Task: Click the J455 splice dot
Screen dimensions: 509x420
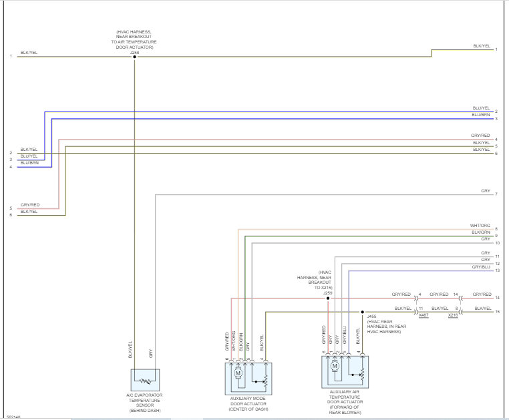Action: 362,312
